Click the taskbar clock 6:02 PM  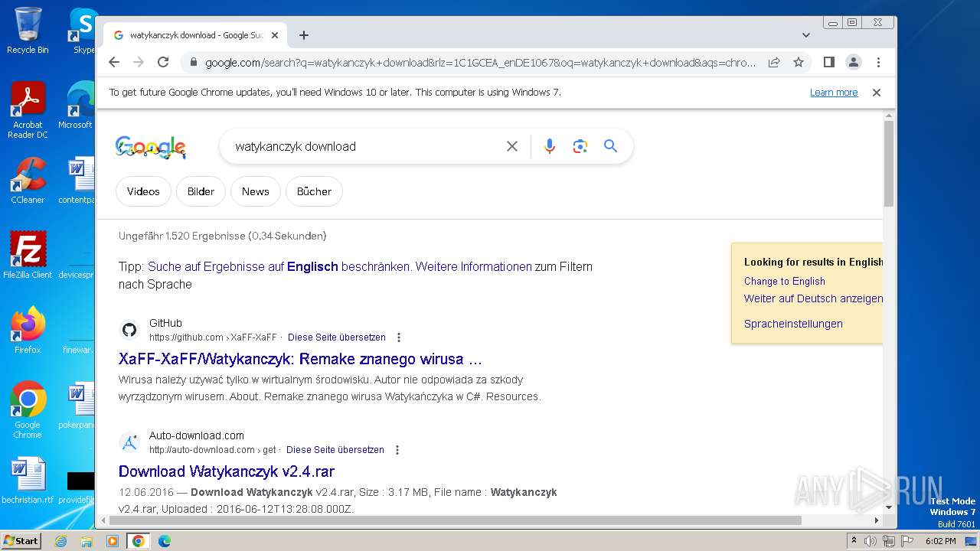pyautogui.click(x=940, y=541)
